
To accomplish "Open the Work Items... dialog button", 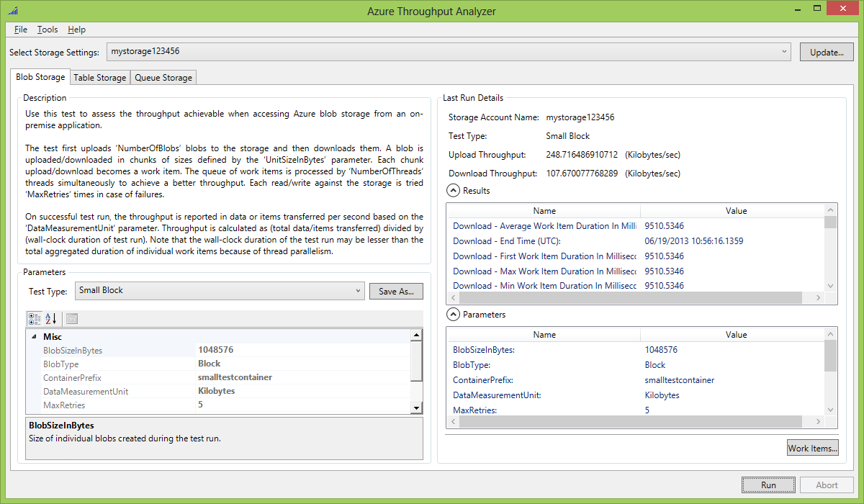I will [812, 448].
